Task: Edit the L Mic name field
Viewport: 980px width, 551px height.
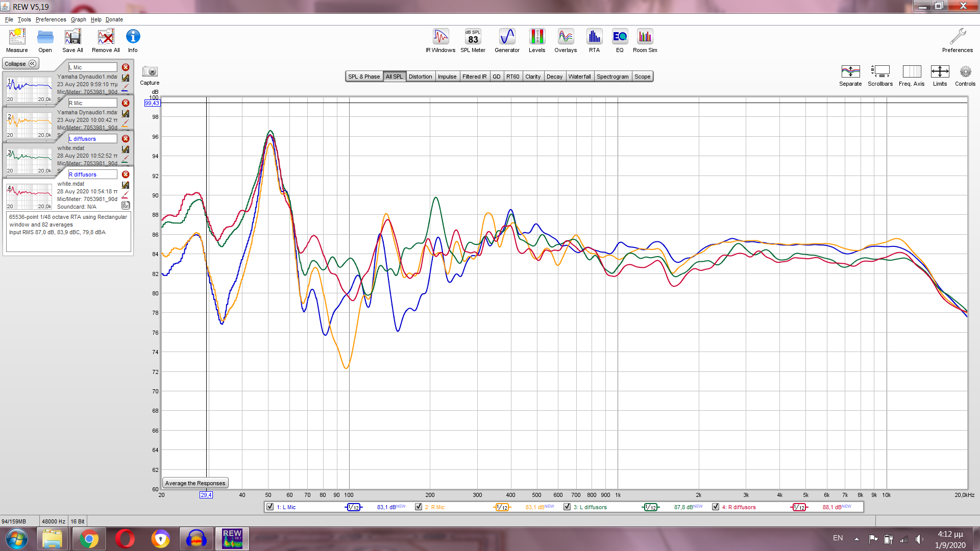Action: pos(93,67)
